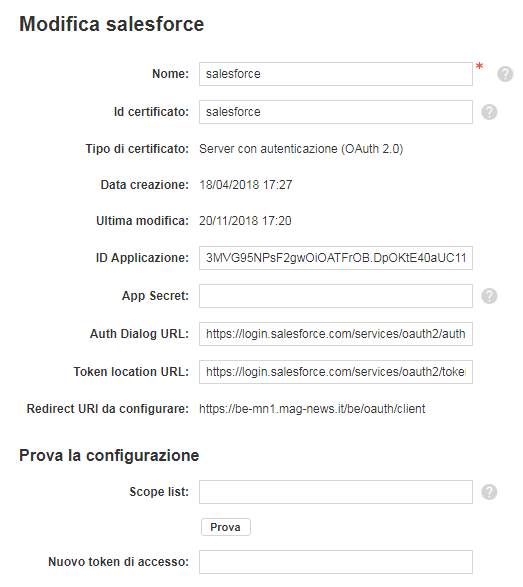Click the Prova button
Screen dimensions: 523x587
pos(226,527)
